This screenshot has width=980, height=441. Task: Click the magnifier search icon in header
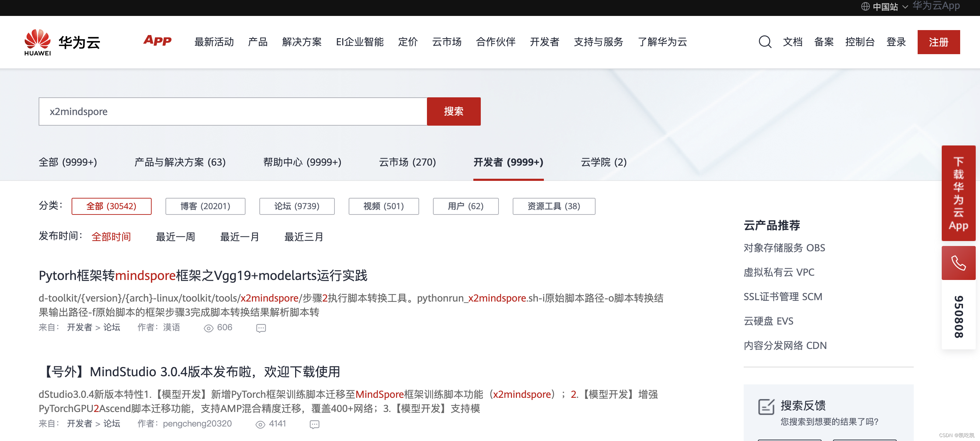click(x=765, y=42)
